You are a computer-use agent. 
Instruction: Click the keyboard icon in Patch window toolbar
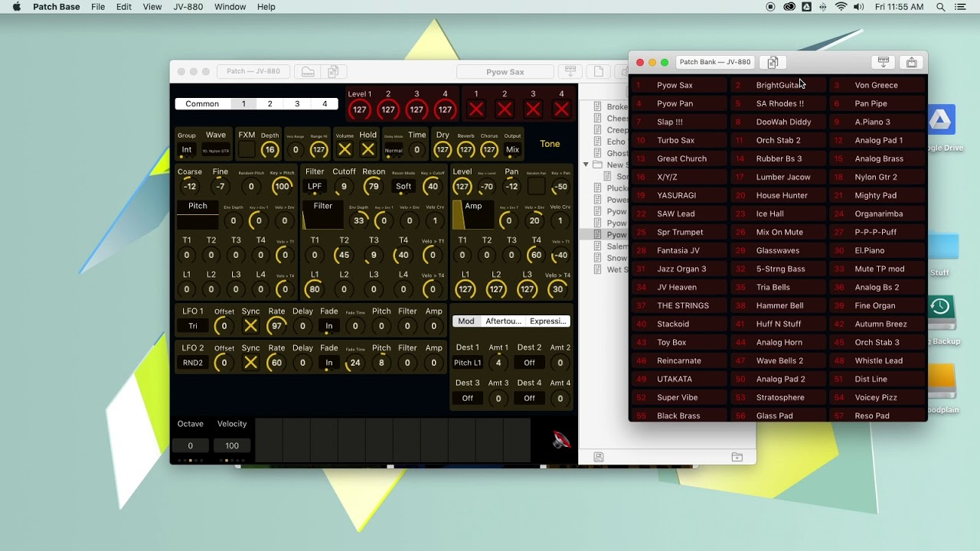click(308, 72)
